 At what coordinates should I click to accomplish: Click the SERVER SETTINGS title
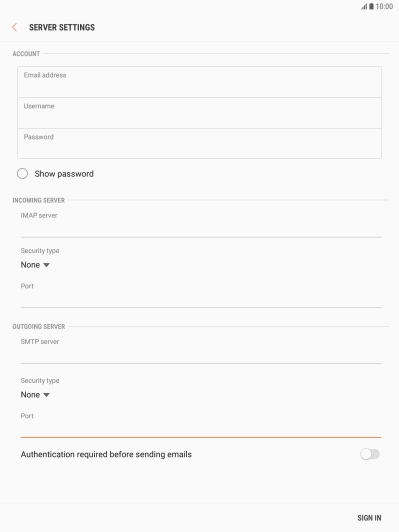click(x=62, y=27)
